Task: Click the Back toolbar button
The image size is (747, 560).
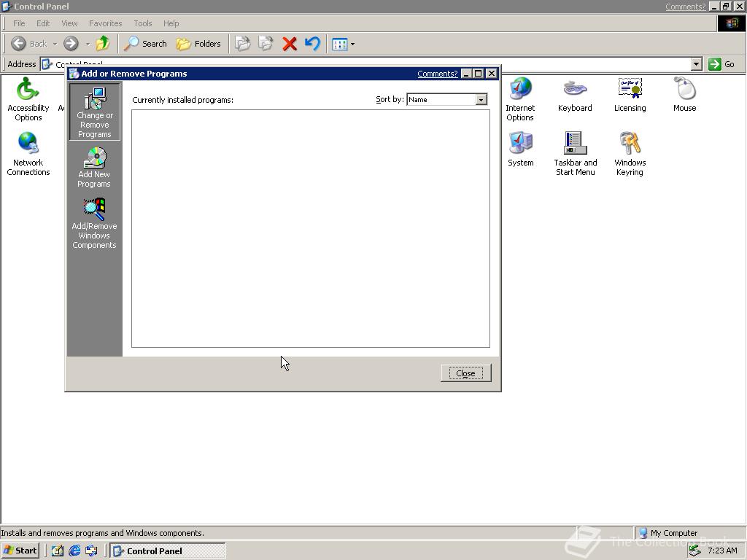Action: 28,44
